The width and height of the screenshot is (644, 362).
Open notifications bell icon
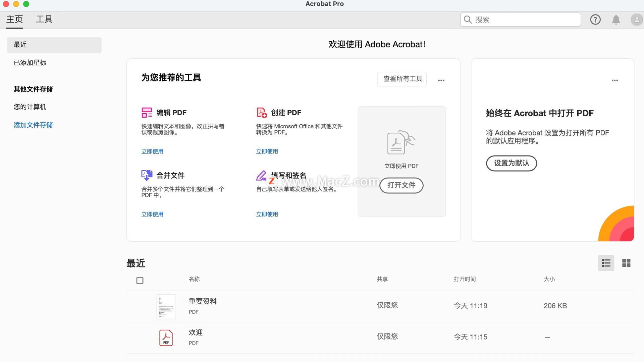point(616,20)
